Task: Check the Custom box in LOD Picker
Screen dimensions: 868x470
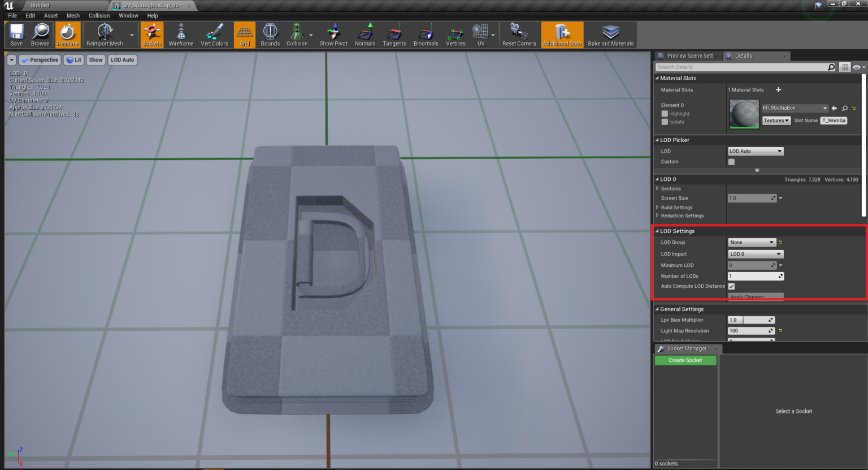Action: tap(731, 162)
